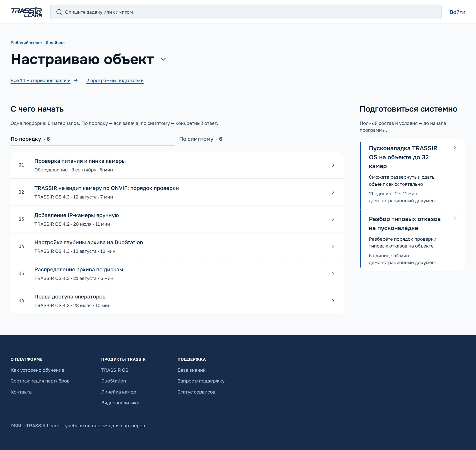This screenshot has height=450, width=476.
Task: Focus the task or symptom search field
Action: coord(246,12)
